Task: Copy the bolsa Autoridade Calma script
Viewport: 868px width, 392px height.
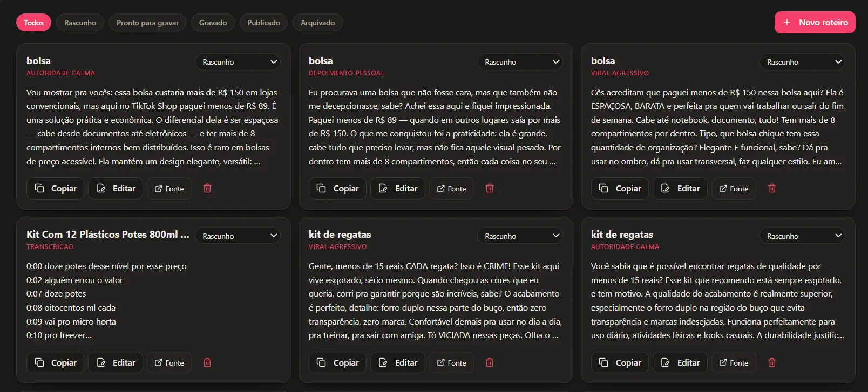Action: 55,188
